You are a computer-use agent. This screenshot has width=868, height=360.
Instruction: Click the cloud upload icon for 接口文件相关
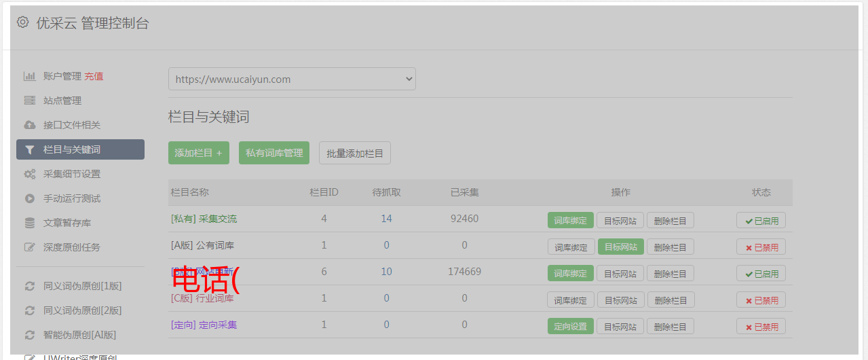[x=30, y=125]
